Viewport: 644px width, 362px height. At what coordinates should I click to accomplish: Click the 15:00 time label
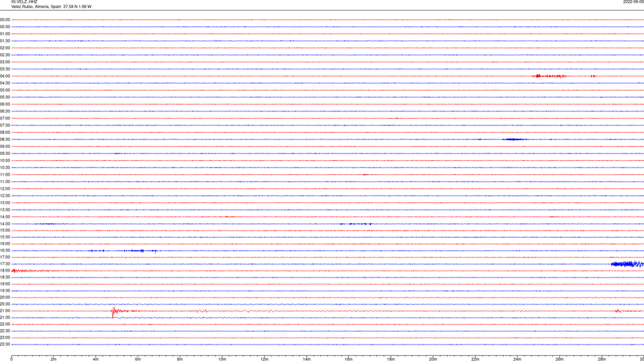click(5, 230)
